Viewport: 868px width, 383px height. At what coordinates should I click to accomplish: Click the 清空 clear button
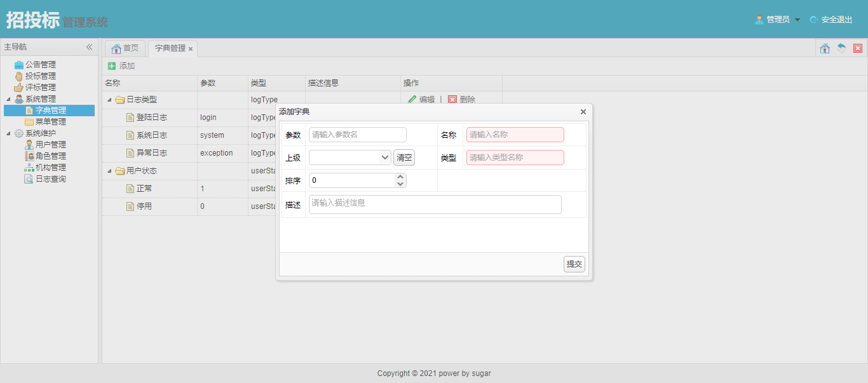(404, 158)
